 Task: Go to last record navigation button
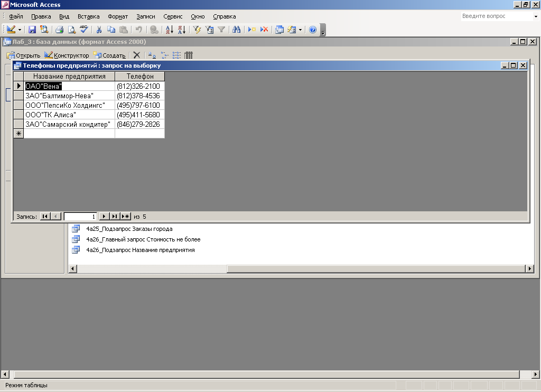(115, 217)
